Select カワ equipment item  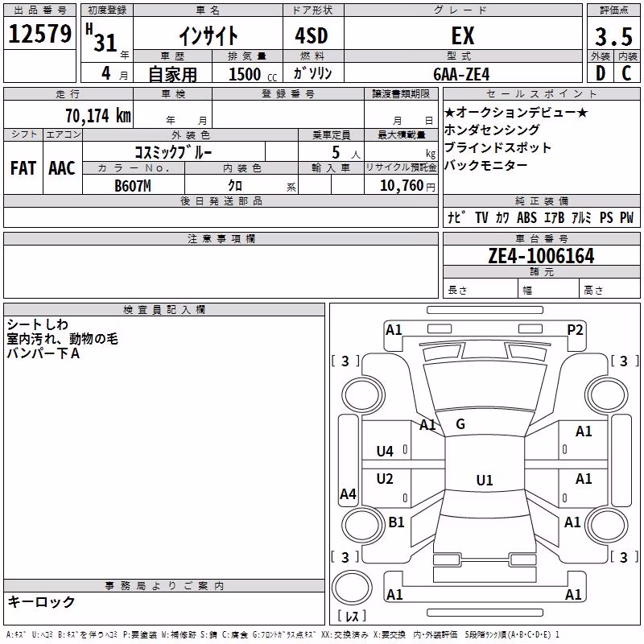(x=502, y=217)
